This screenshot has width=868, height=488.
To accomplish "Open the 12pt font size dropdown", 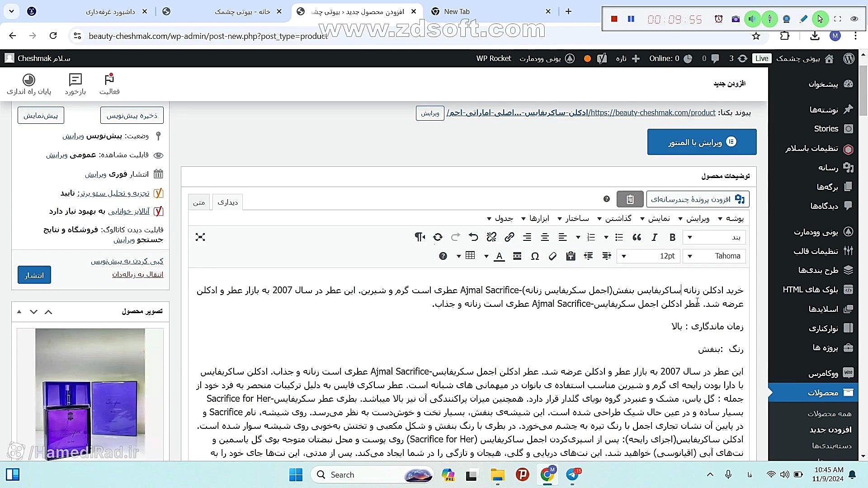I will (x=649, y=256).
